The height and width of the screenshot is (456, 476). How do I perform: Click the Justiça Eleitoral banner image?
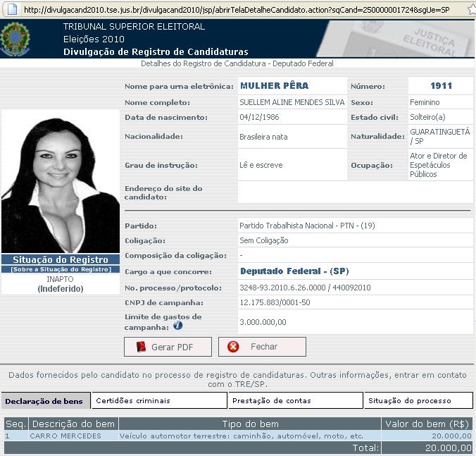[x=394, y=39]
